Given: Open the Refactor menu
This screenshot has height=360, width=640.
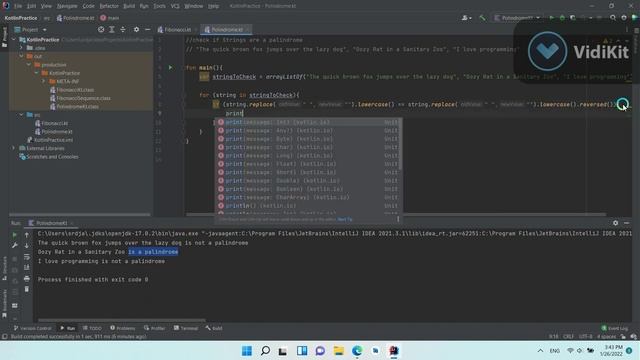Looking at the screenshot, I should tap(109, 6).
